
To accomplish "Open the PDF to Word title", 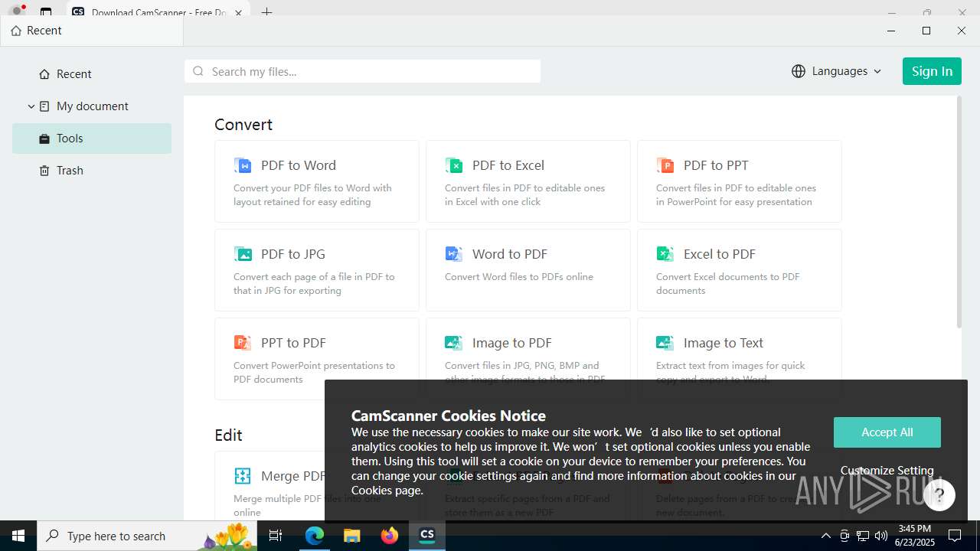I will click(299, 165).
